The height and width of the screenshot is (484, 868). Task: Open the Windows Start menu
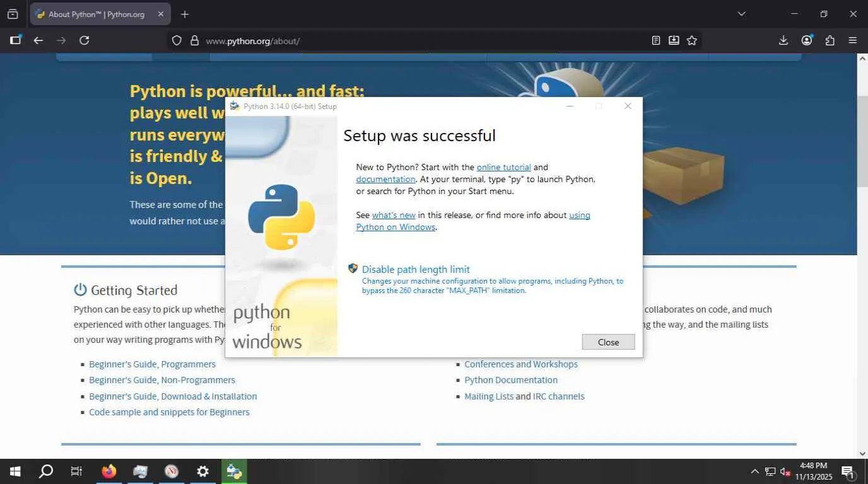[x=15, y=471]
